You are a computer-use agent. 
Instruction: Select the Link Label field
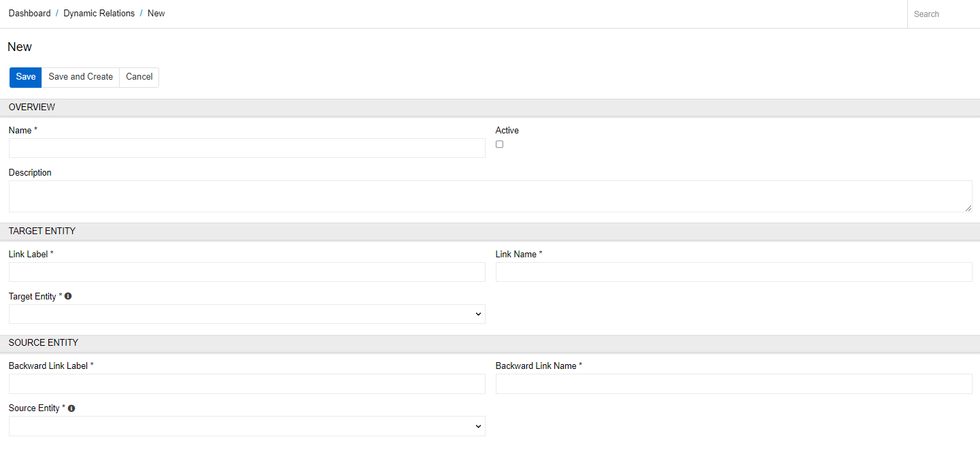[247, 272]
